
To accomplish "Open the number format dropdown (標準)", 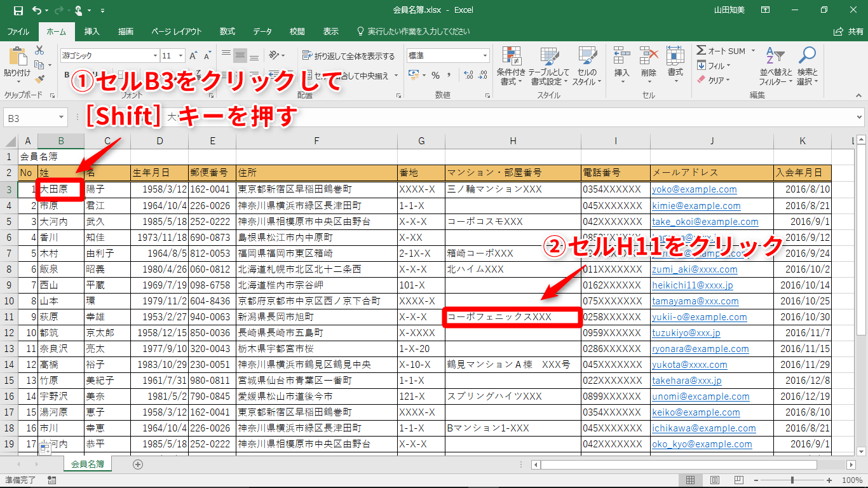I will 485,56.
